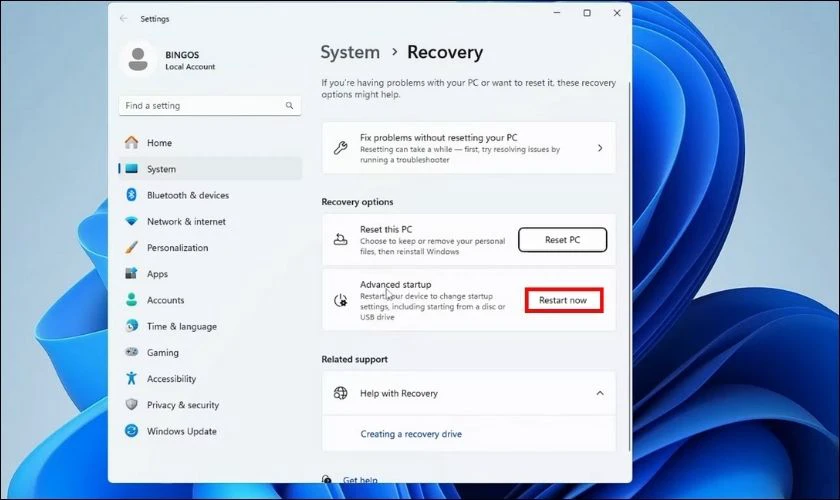
Task: Collapse the Help with Recovery section
Action: (600, 393)
